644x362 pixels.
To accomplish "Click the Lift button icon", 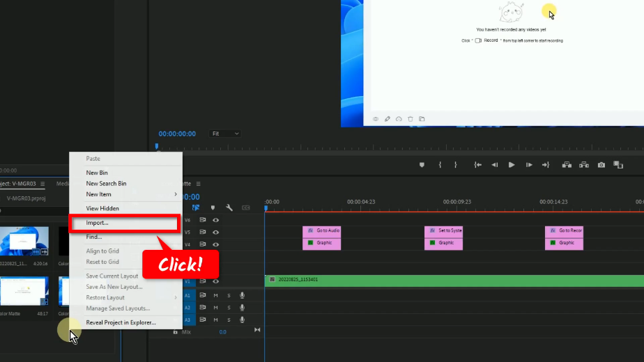I will pos(566,165).
